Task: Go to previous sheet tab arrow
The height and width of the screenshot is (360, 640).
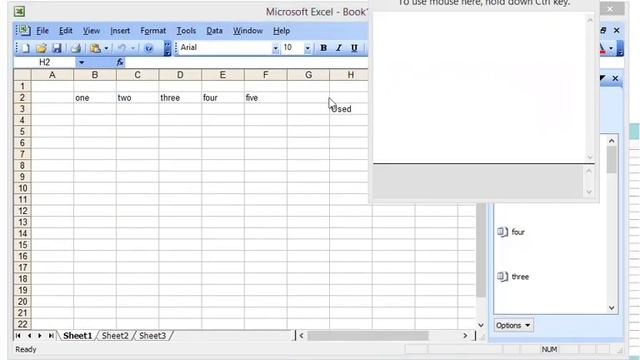Action: [29, 336]
